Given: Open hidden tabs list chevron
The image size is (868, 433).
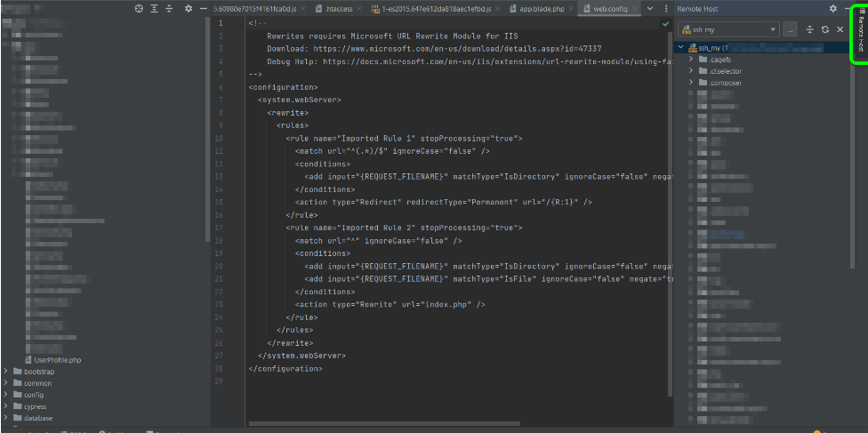Looking at the screenshot, I should (650, 9).
